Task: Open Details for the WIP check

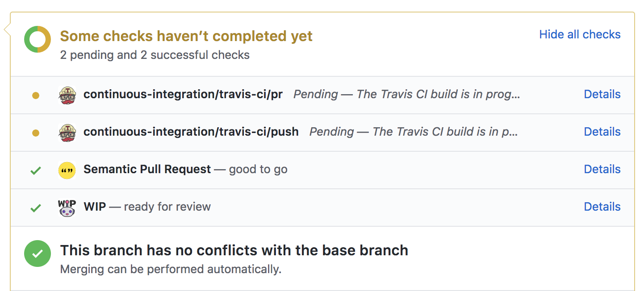Action: [x=602, y=207]
